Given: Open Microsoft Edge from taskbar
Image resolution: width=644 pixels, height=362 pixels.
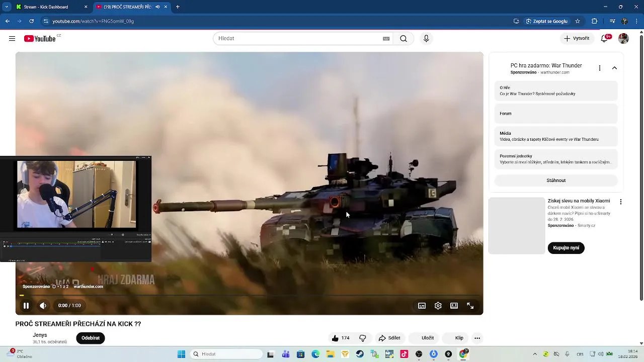Looking at the screenshot, I should tap(315, 354).
